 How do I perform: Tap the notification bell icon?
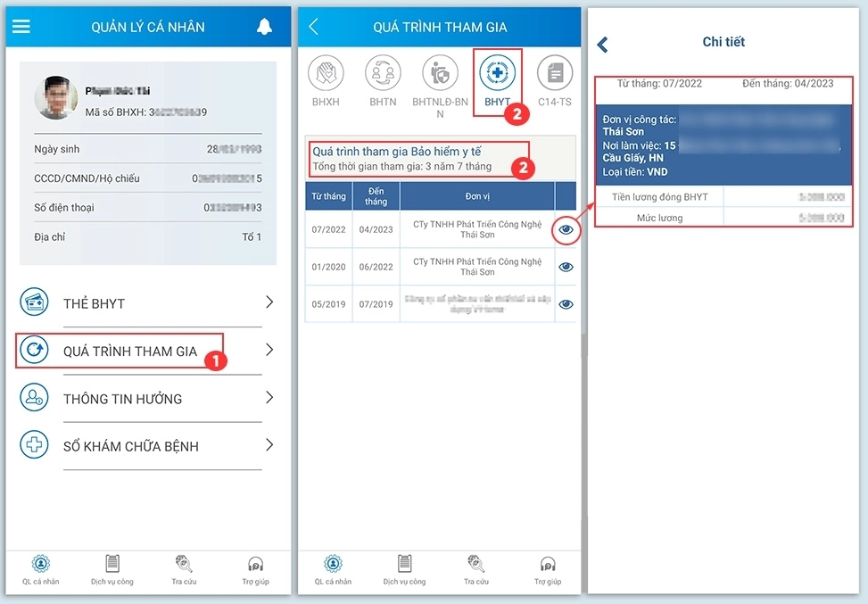(265, 26)
